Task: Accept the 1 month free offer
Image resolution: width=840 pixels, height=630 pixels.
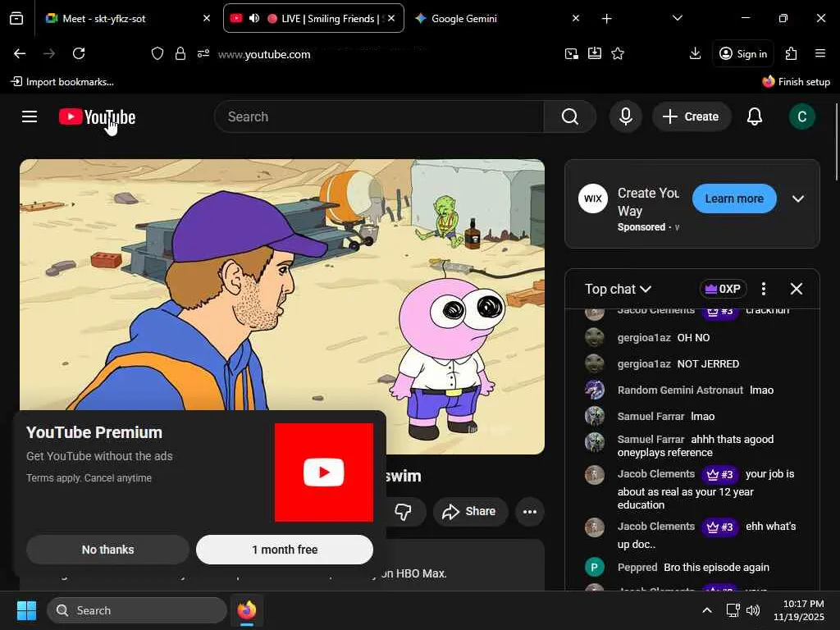Action: pyautogui.click(x=285, y=550)
